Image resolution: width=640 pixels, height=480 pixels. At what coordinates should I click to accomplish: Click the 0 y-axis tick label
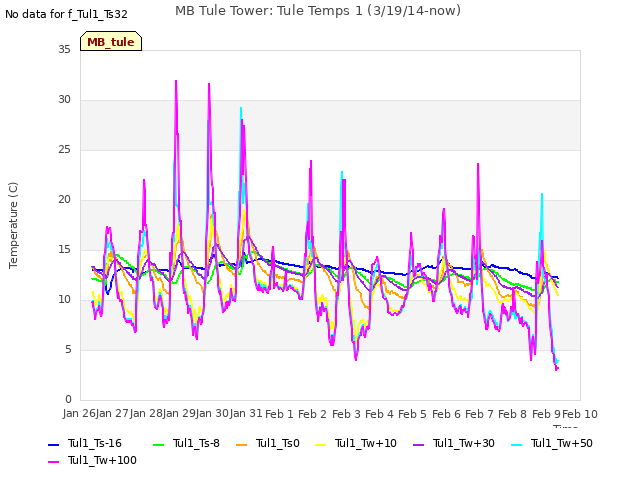(x=68, y=399)
